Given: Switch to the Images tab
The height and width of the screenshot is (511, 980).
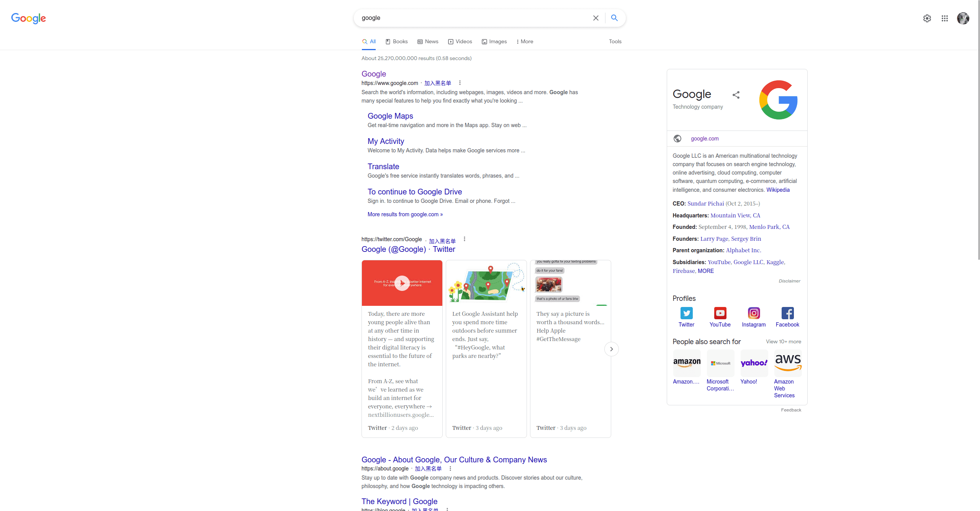Looking at the screenshot, I should [x=494, y=42].
